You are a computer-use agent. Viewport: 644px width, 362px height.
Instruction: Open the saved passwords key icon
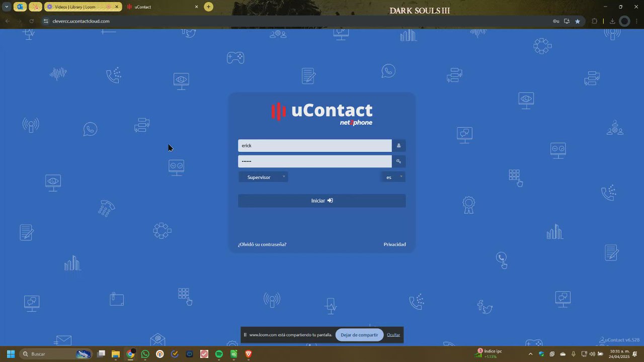click(556, 21)
